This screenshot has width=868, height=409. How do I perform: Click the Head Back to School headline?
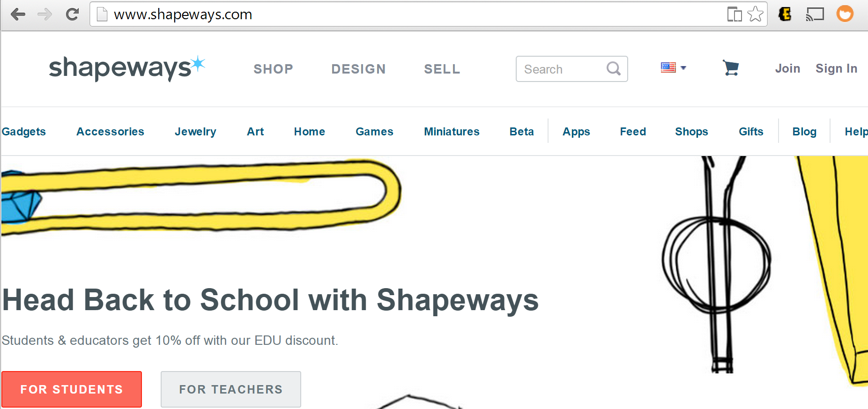(271, 300)
